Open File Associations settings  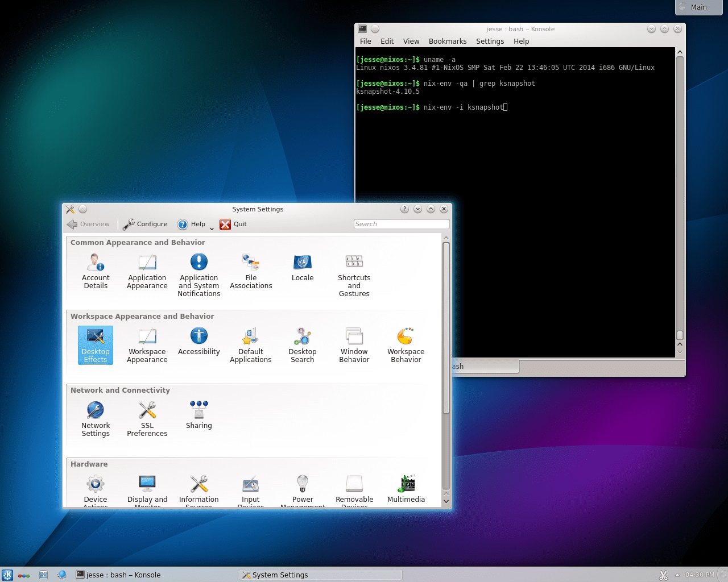[x=251, y=271]
